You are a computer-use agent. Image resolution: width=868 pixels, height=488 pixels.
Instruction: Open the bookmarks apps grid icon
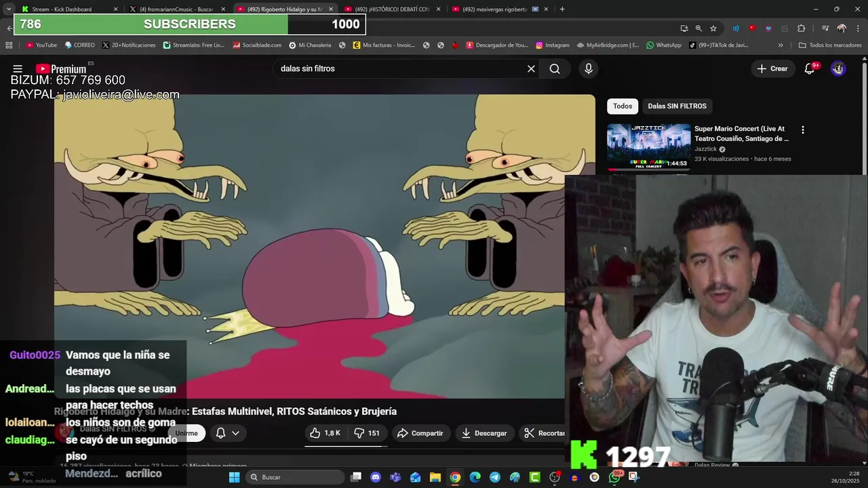[9, 45]
